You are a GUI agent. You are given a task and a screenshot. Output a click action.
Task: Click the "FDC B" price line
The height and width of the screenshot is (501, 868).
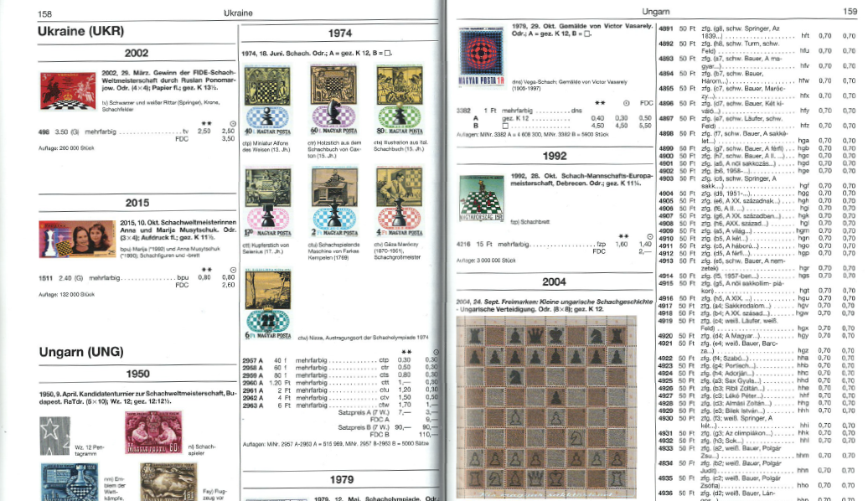tap(404, 435)
